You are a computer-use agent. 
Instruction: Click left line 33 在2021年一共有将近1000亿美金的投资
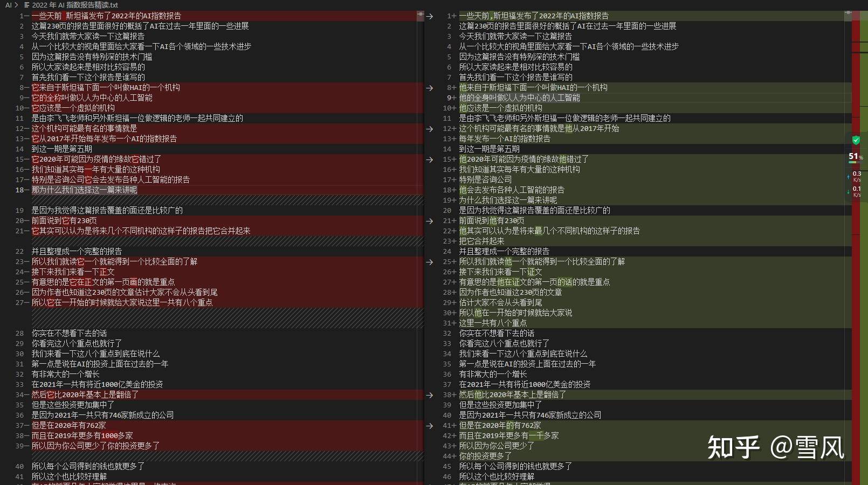97,385
